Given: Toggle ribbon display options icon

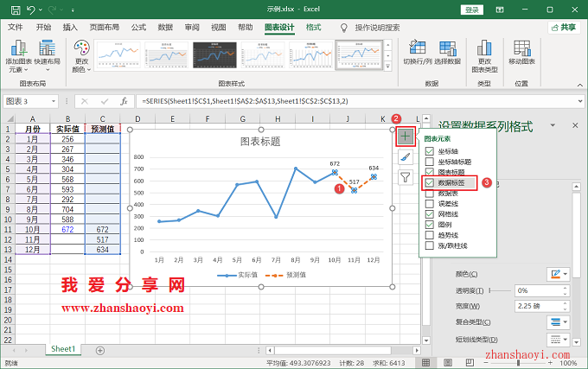Looking at the screenshot, I should coord(500,10).
